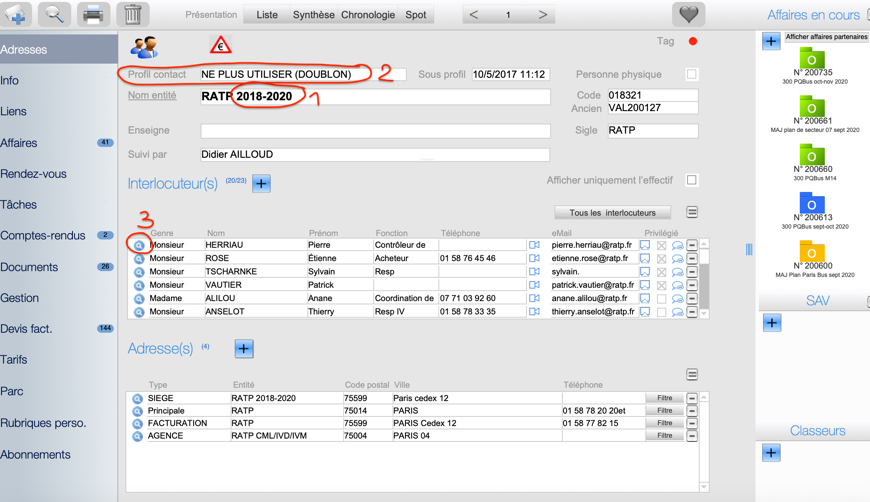
Task: Click the printer icon in toolbar
Action: 93,15
